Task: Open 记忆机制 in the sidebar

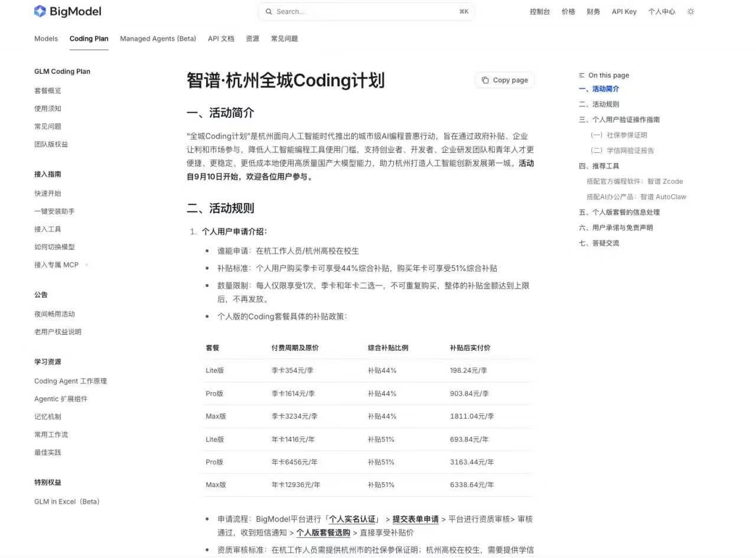Action: pos(48,417)
